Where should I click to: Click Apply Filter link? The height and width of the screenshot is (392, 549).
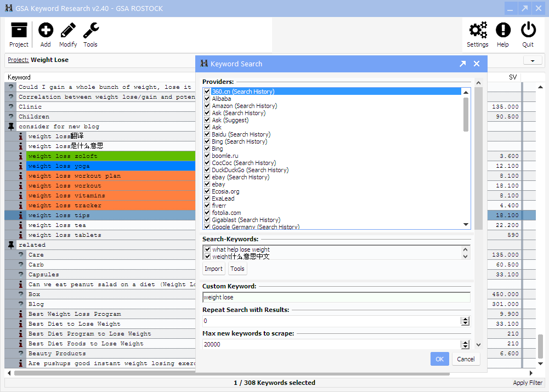click(x=528, y=383)
